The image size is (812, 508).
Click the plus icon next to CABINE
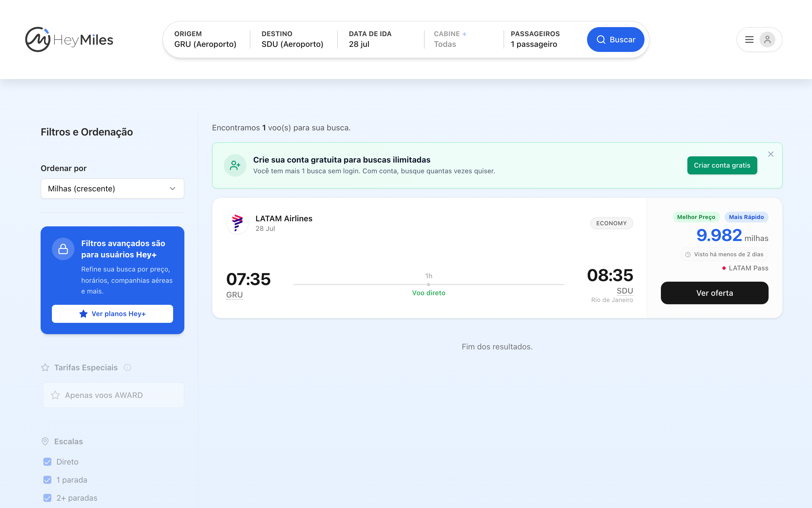click(x=464, y=34)
